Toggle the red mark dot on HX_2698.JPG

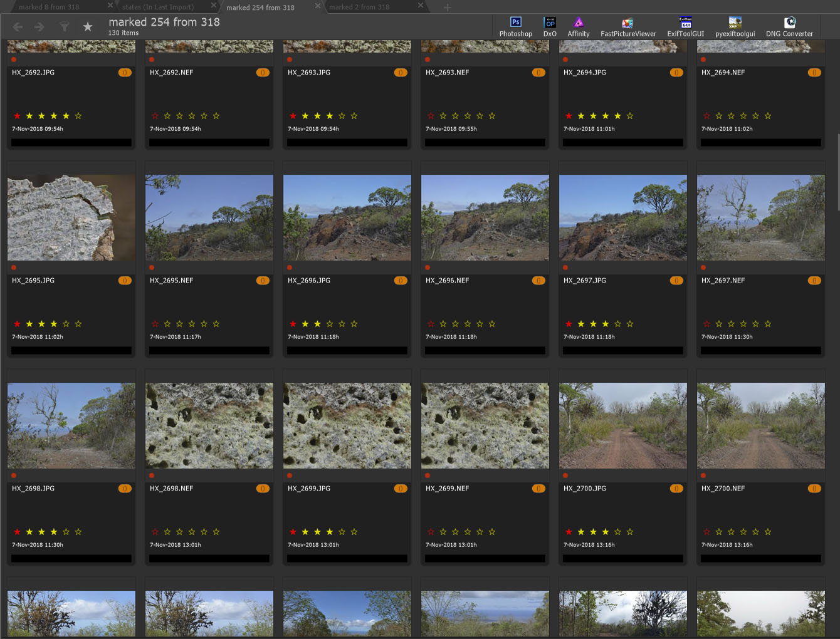pos(14,475)
